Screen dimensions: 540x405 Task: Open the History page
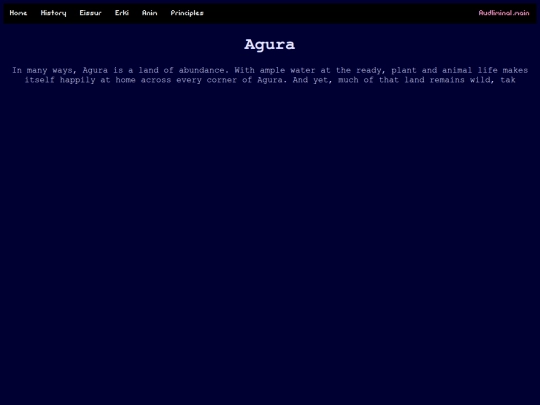(53, 13)
